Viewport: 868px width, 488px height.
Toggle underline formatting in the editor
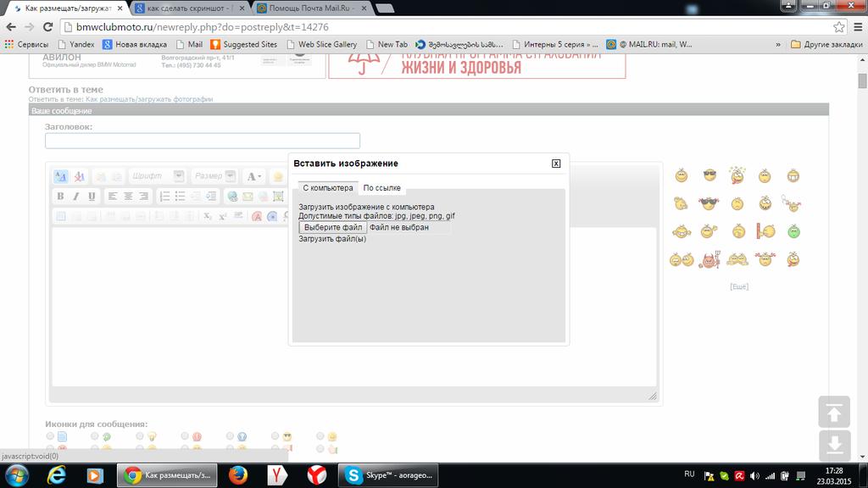click(92, 197)
